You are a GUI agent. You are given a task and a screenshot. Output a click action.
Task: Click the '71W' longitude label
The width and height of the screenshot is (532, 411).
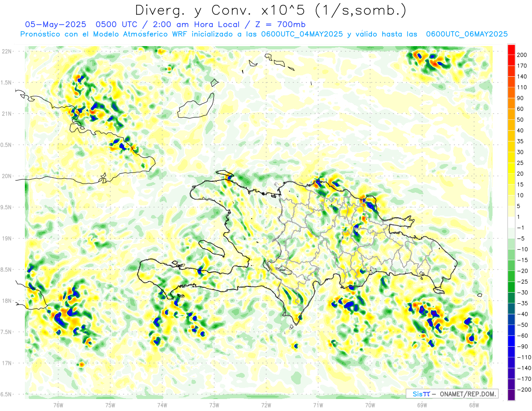tap(318, 405)
